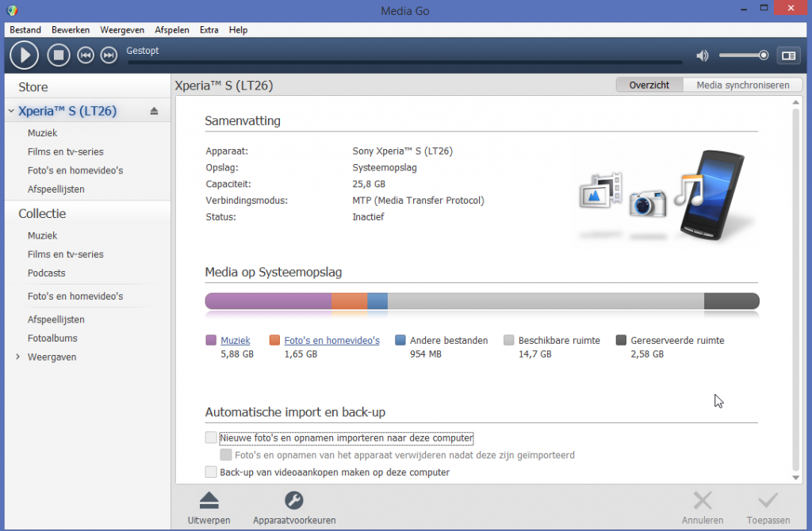Open Foto's en homevideo's under Xperia device
Image resolution: width=812 pixels, height=531 pixels.
pyautogui.click(x=75, y=170)
